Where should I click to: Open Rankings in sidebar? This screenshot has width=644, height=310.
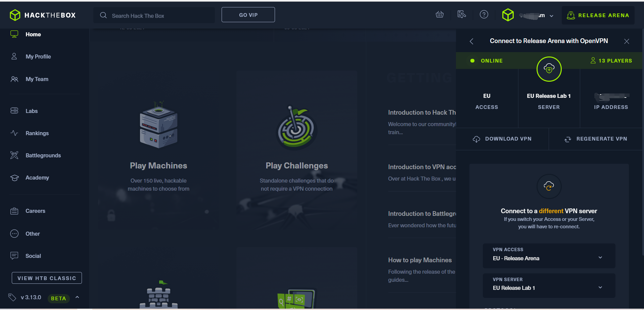click(x=37, y=133)
